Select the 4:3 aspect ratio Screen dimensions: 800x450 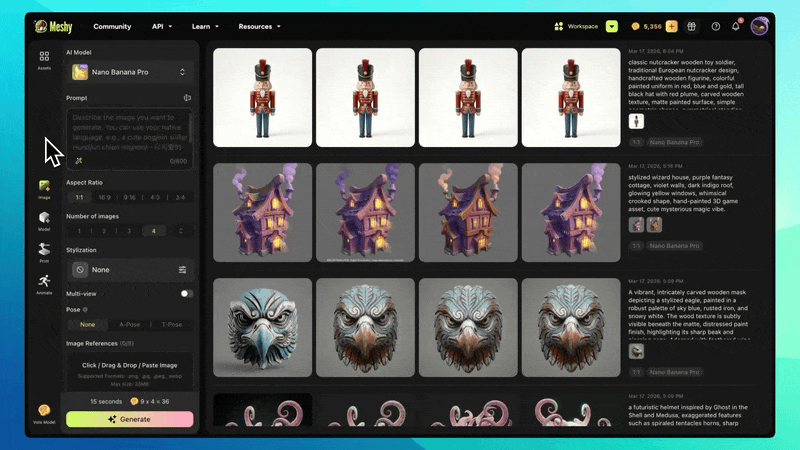(155, 197)
